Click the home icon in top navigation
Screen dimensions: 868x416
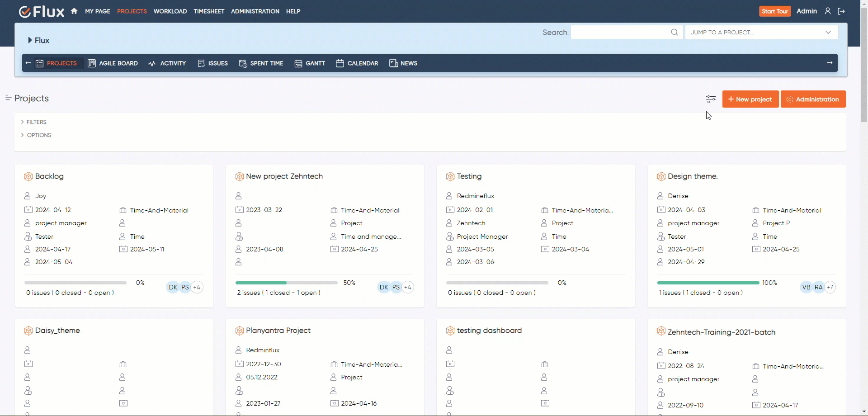click(74, 11)
